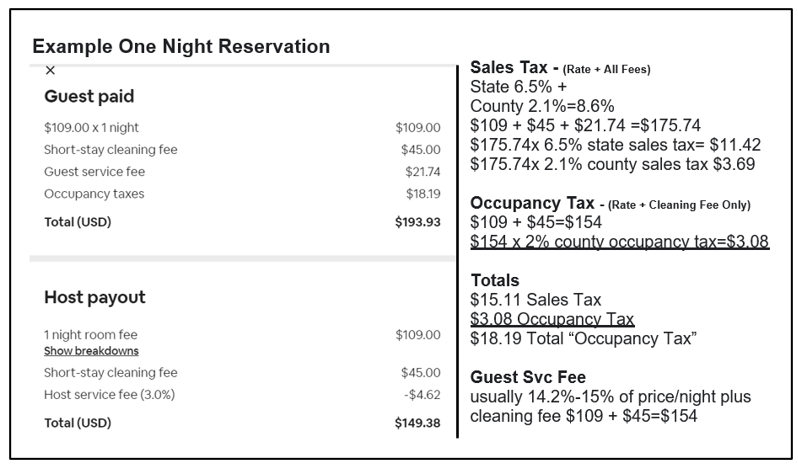Click the Example One Night Reservation title
Image resolution: width=798 pixels, height=467 pixels.
(181, 46)
